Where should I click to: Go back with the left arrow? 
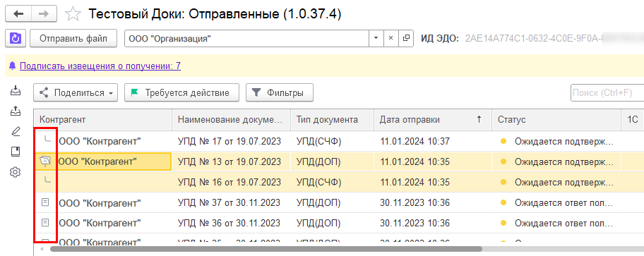pyautogui.click(x=18, y=14)
